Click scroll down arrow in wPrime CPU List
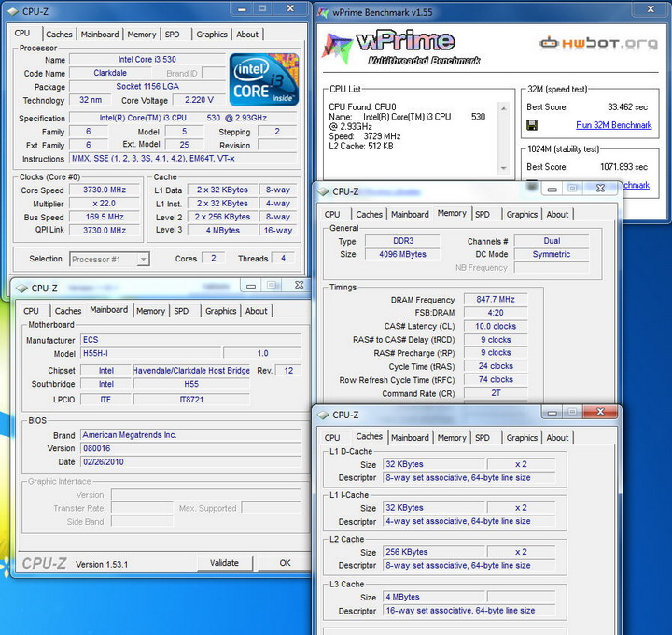This screenshot has height=635, width=672. click(504, 168)
